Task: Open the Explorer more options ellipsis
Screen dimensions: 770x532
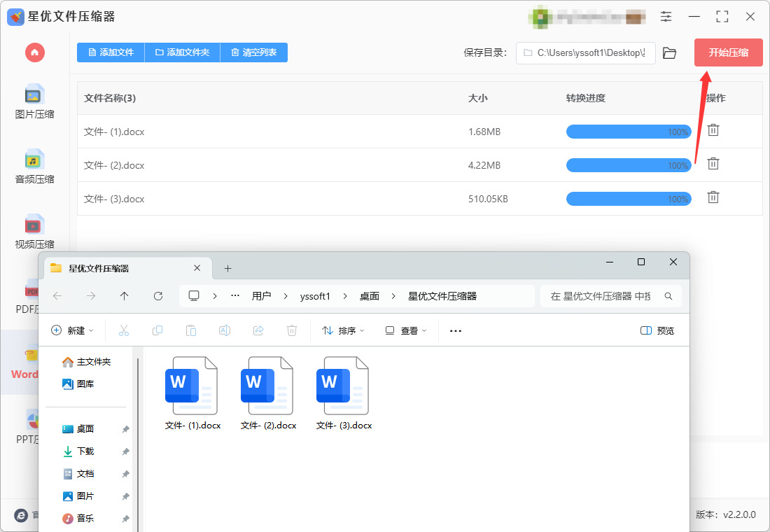Action: (456, 331)
